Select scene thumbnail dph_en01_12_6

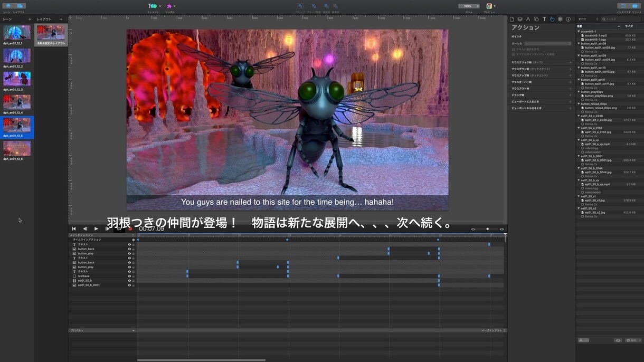pos(17,148)
